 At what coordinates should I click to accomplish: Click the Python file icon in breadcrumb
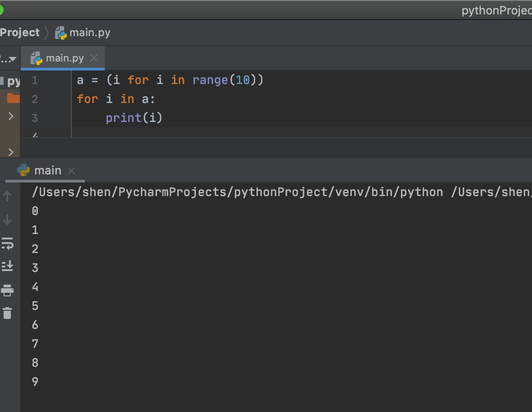click(61, 33)
